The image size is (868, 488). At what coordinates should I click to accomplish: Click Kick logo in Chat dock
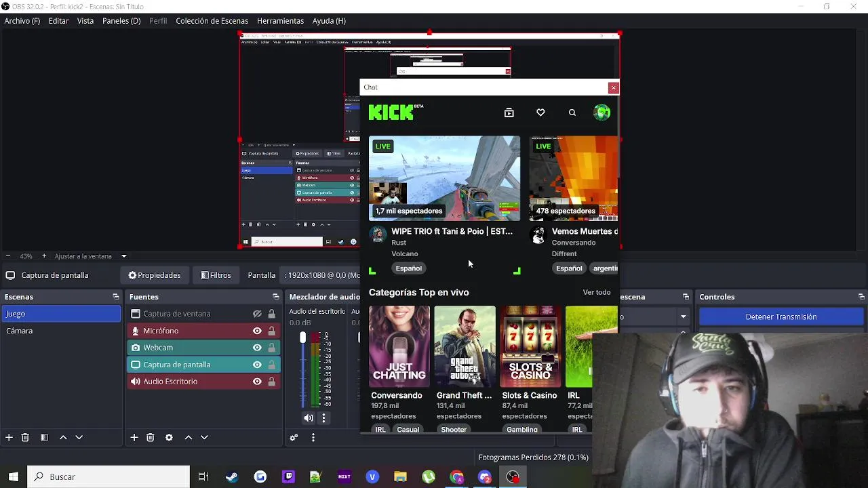point(396,113)
